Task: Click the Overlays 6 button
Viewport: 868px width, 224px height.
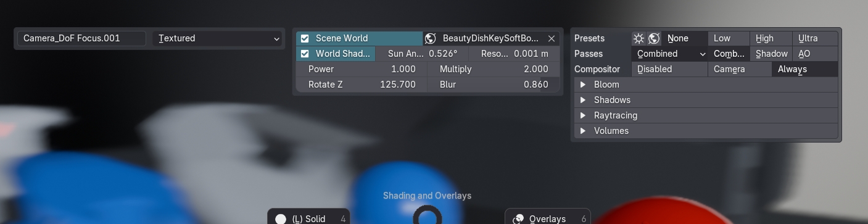Action: pyautogui.click(x=548, y=217)
